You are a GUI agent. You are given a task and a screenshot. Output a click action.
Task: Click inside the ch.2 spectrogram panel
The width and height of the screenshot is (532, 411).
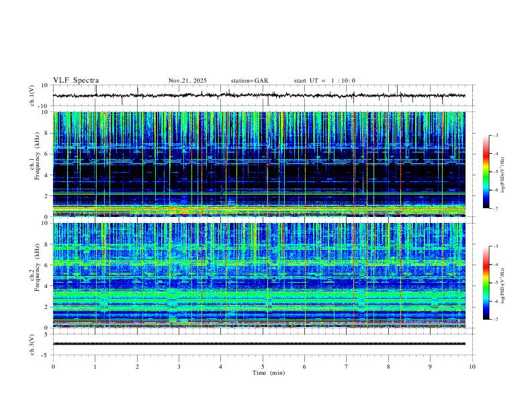pos(259,275)
